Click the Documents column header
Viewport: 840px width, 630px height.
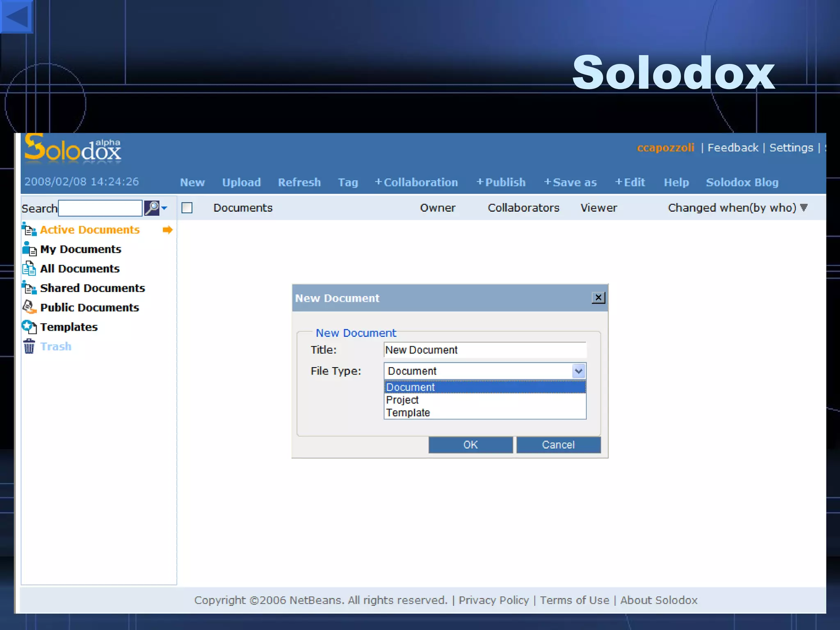click(x=243, y=208)
